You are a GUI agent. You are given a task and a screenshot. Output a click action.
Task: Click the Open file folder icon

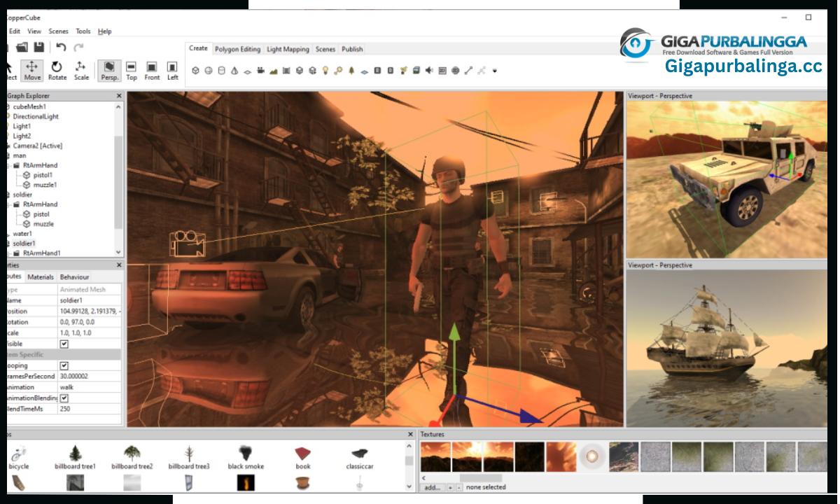pos(22,47)
